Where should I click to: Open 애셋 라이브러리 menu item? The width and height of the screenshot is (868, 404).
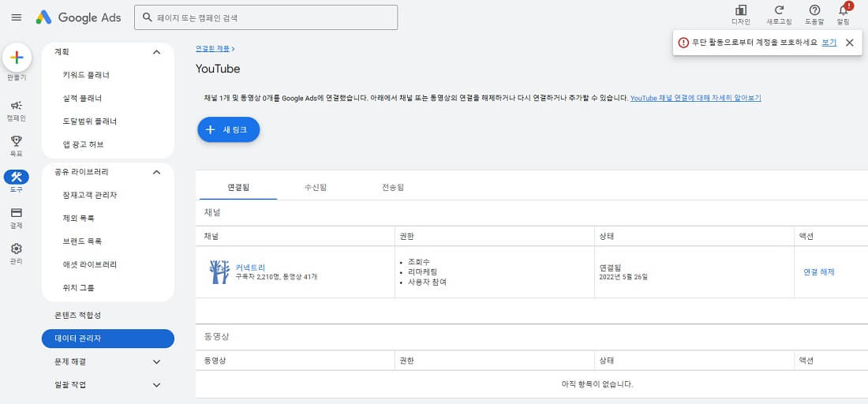(x=90, y=264)
